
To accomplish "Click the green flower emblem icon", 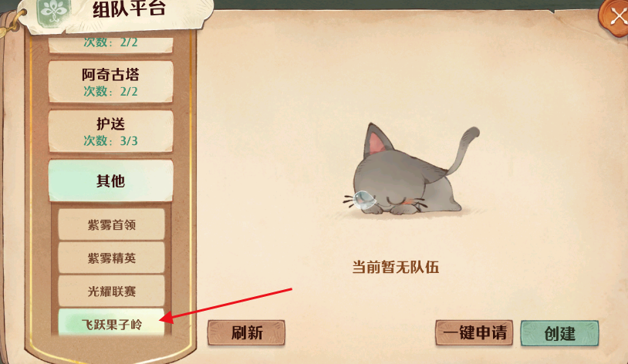I will [54, 12].
